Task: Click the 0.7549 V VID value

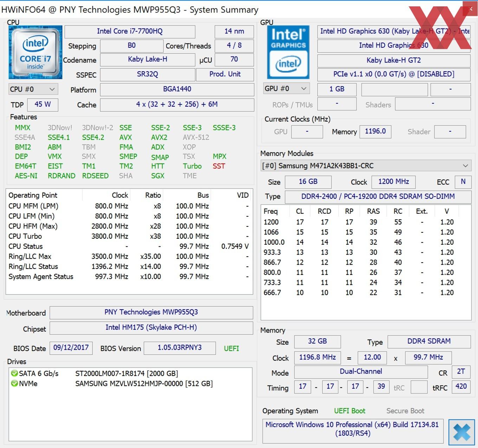Action: pos(235,246)
